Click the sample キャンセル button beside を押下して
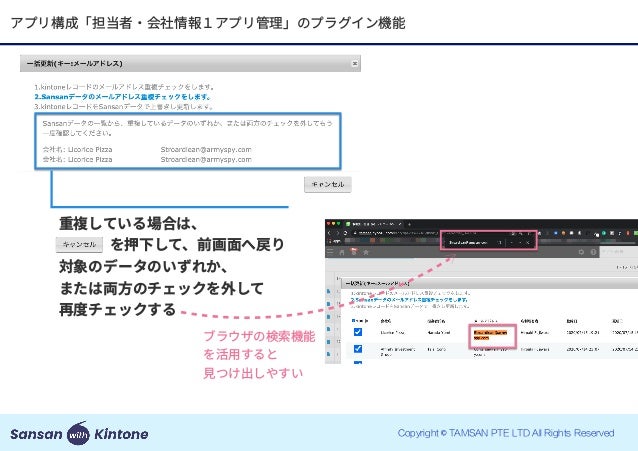 coord(79,244)
